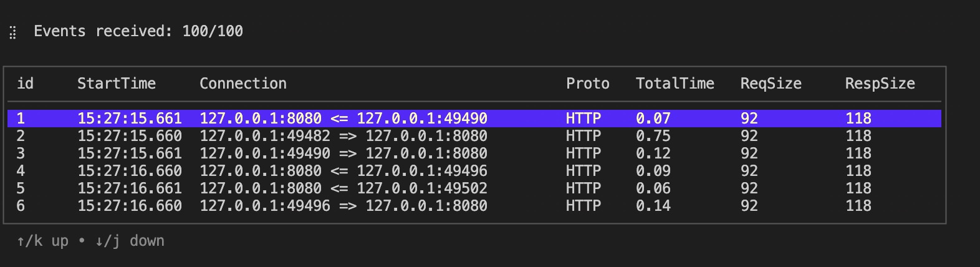Screen dimensions: 980x267
Task: Click the Connection column header
Action: 243,84
